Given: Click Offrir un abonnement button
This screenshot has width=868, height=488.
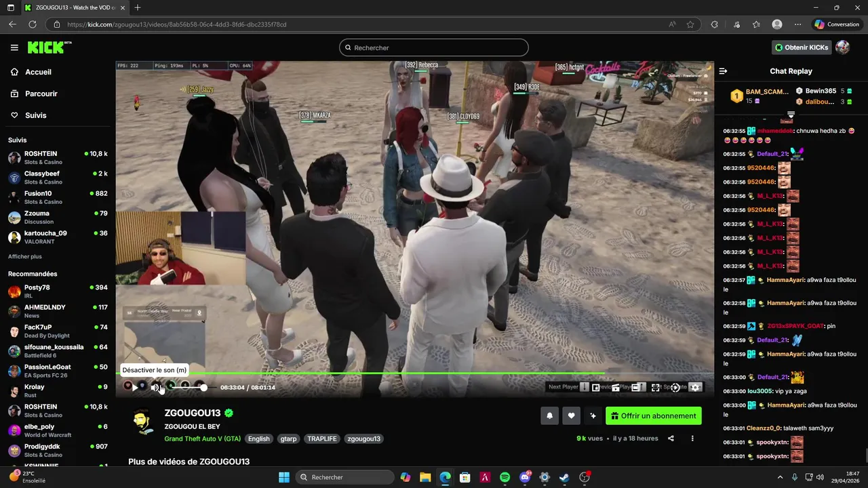Looking at the screenshot, I should click(x=654, y=415).
